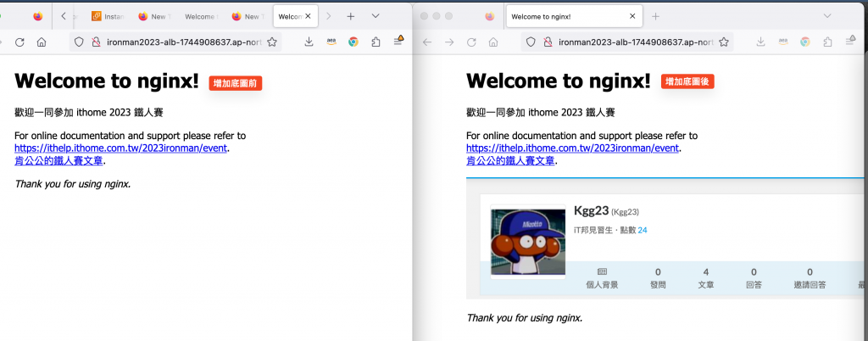Switch to first New Tab beside Instances tab

point(154,17)
